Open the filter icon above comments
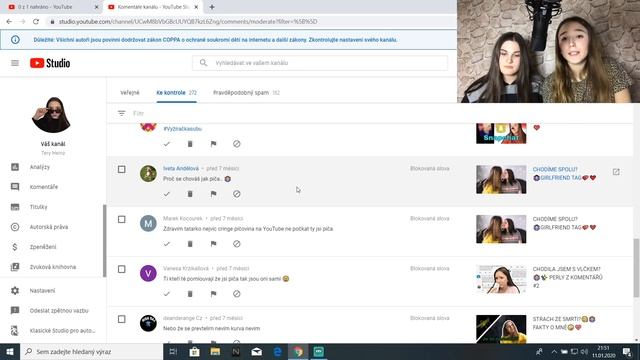 (x=122, y=113)
